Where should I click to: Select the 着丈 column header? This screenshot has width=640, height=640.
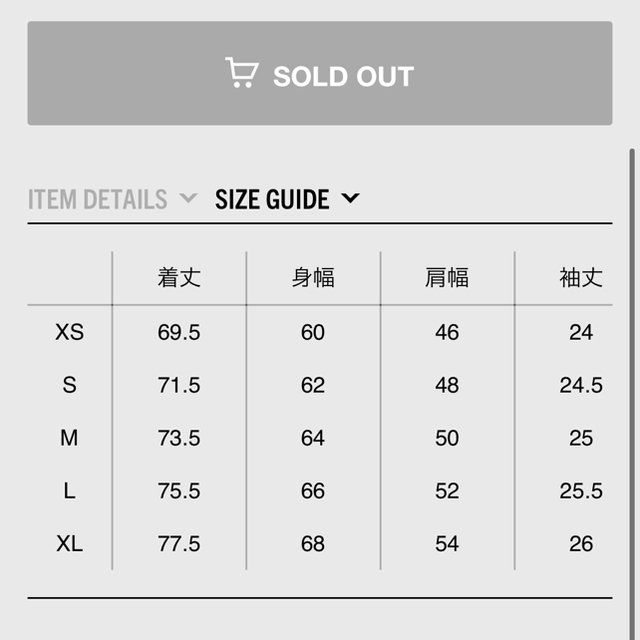coord(179,278)
